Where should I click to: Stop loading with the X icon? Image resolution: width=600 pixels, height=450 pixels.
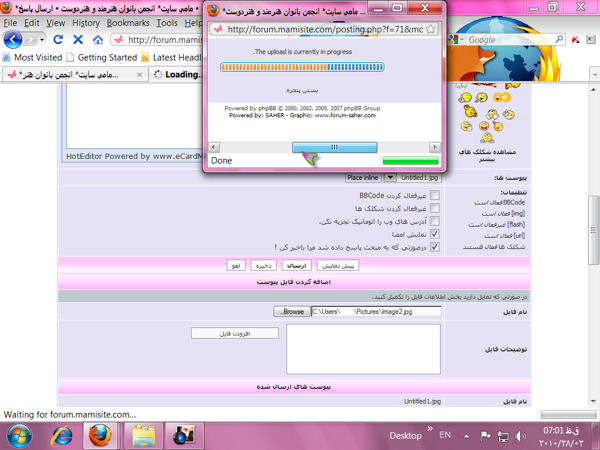(x=78, y=39)
